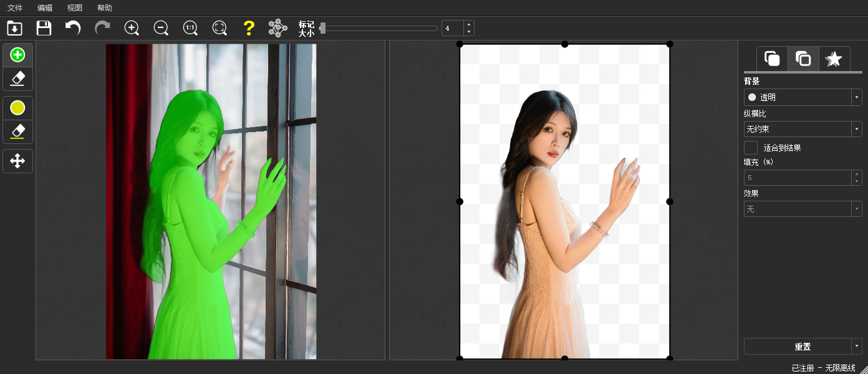The image size is (868, 374).
Task: Click the 标记大小 label
Action: click(x=306, y=28)
